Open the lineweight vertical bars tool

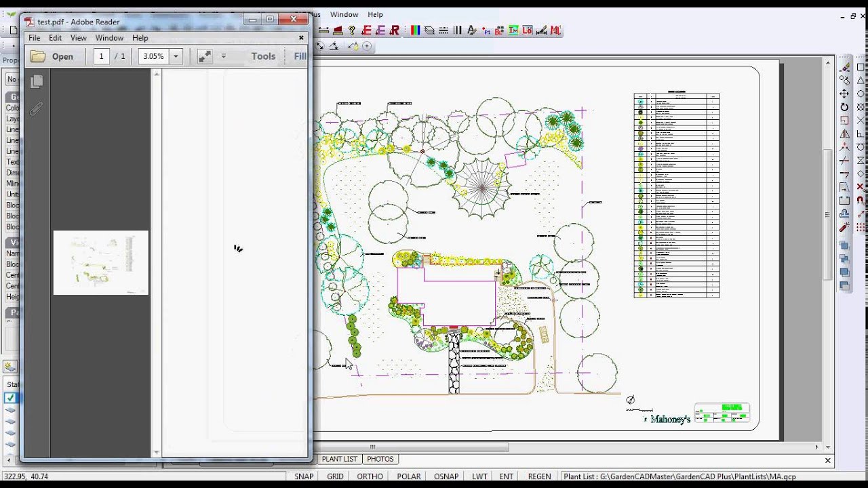coord(458,30)
